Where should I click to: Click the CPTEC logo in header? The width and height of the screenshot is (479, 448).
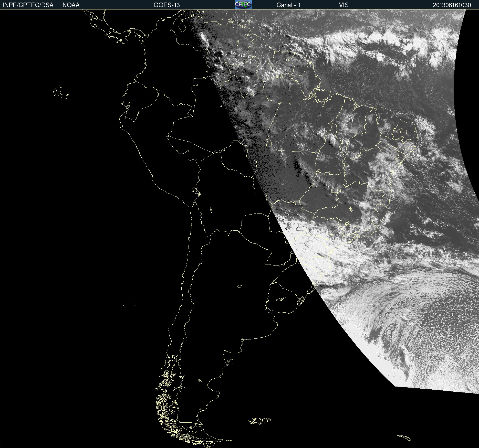pyautogui.click(x=243, y=5)
